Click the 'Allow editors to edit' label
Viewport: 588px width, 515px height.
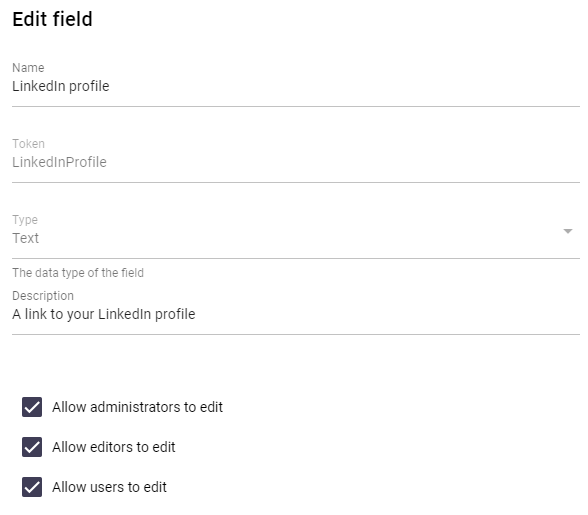114,447
